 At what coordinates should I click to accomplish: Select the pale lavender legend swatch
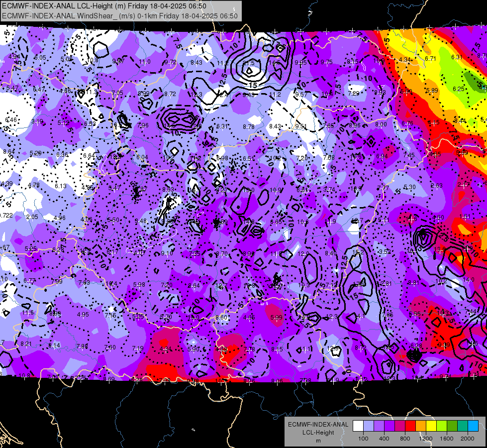click(369, 426)
